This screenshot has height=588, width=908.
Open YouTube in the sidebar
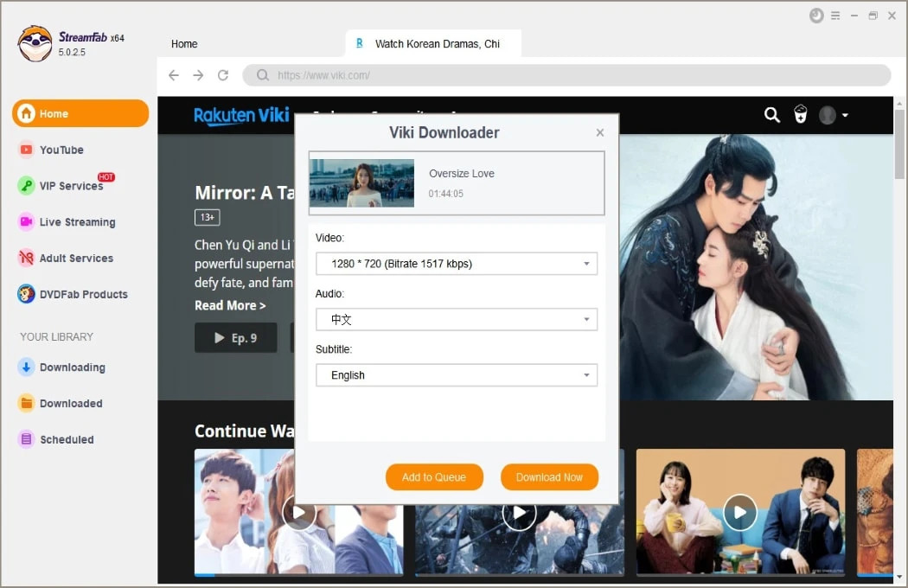(x=61, y=150)
